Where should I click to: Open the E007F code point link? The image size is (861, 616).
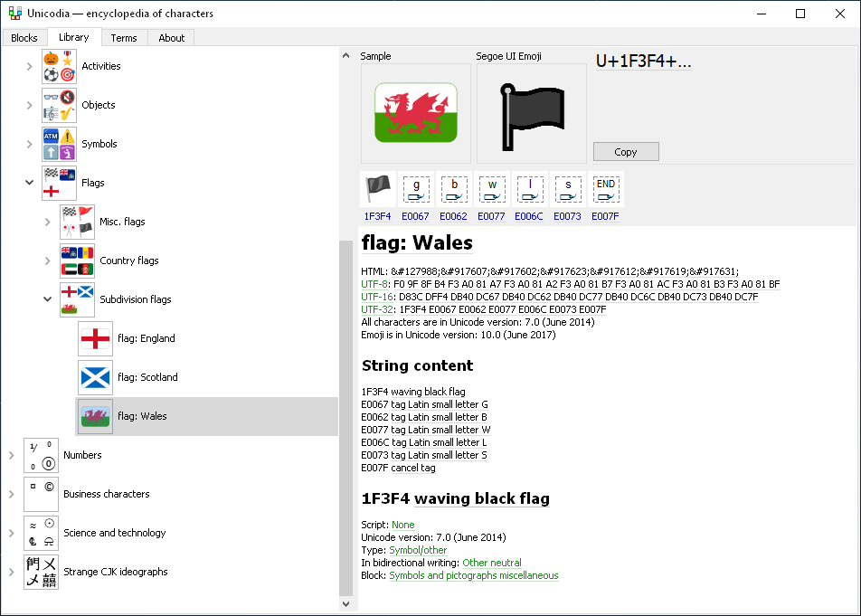coord(605,216)
